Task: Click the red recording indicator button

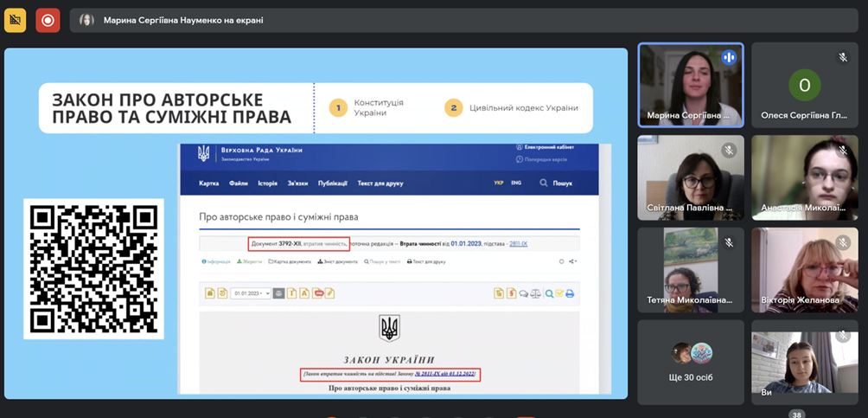Action: click(48, 20)
